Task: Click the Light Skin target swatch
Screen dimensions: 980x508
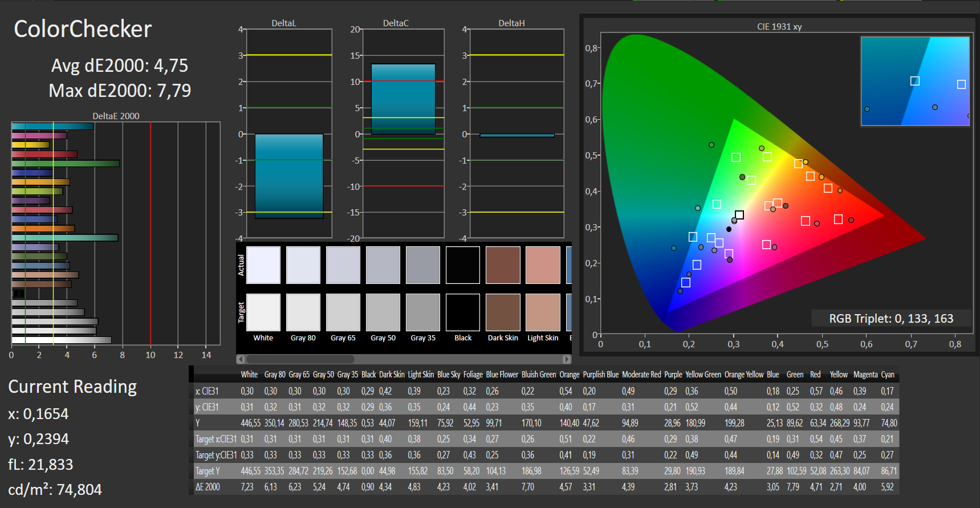Action: (543, 312)
